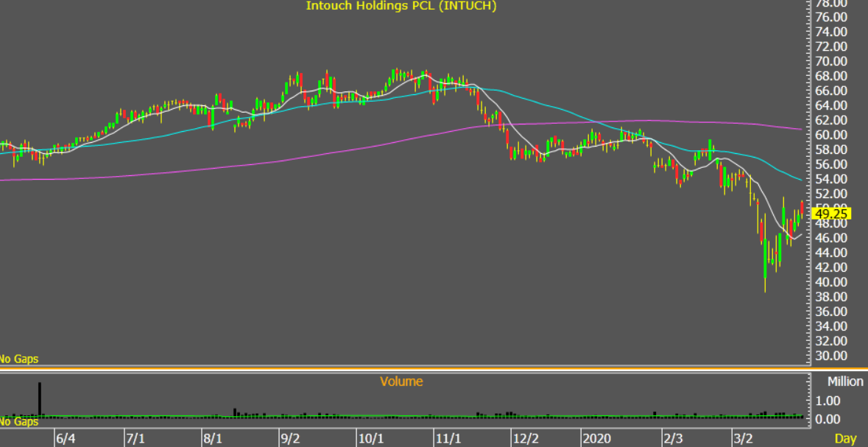This screenshot has width=868, height=447.
Task: Click the 54.00 price axis label
Action: pos(832,179)
